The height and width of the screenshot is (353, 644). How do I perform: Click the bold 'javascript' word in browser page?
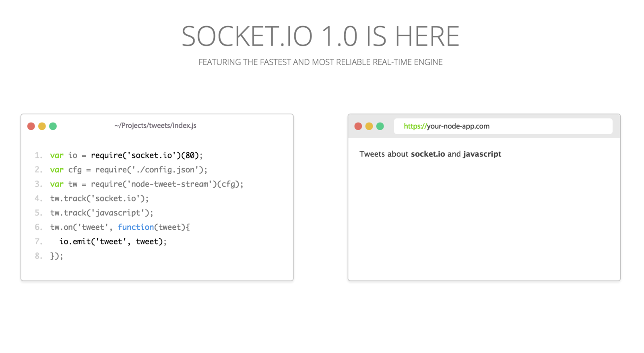(482, 154)
